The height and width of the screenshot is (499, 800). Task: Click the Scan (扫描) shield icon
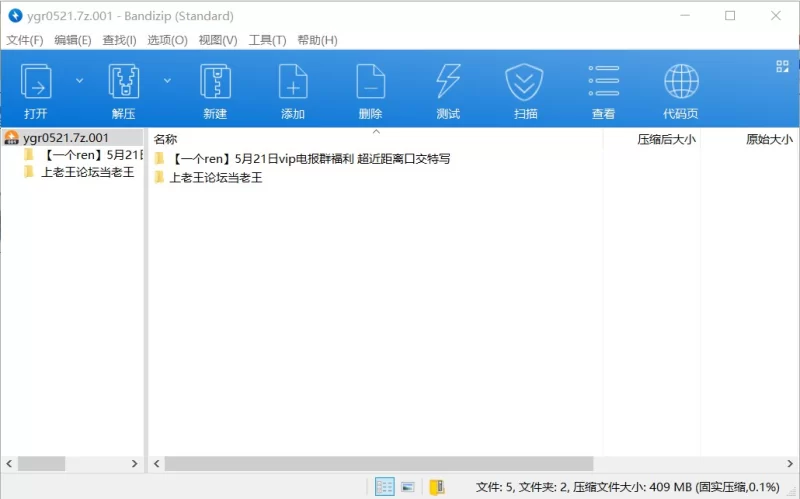tap(524, 82)
